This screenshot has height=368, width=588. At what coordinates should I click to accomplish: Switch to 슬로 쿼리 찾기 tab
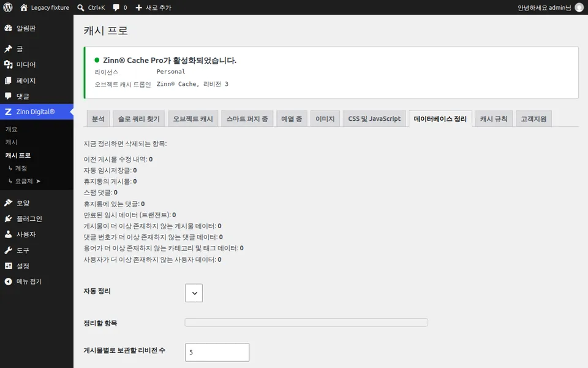tap(139, 118)
